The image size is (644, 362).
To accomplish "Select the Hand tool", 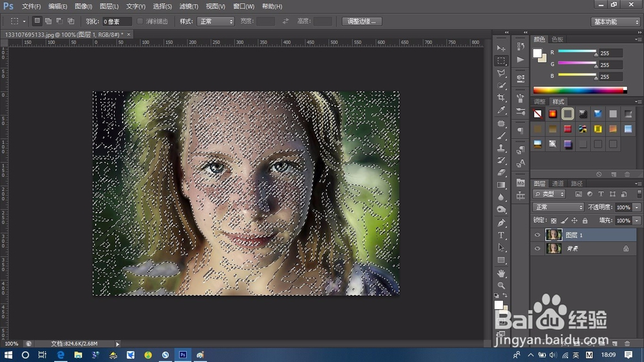I will click(501, 273).
